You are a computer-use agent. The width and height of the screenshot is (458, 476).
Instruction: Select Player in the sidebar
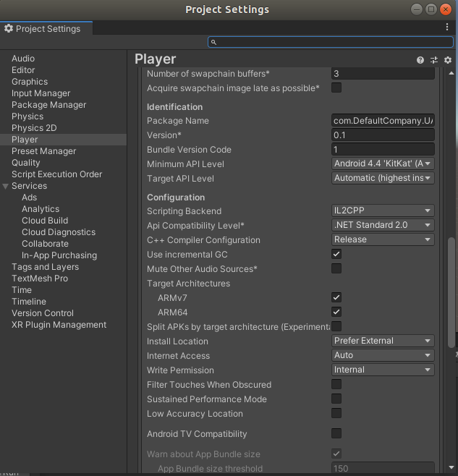[63, 140]
